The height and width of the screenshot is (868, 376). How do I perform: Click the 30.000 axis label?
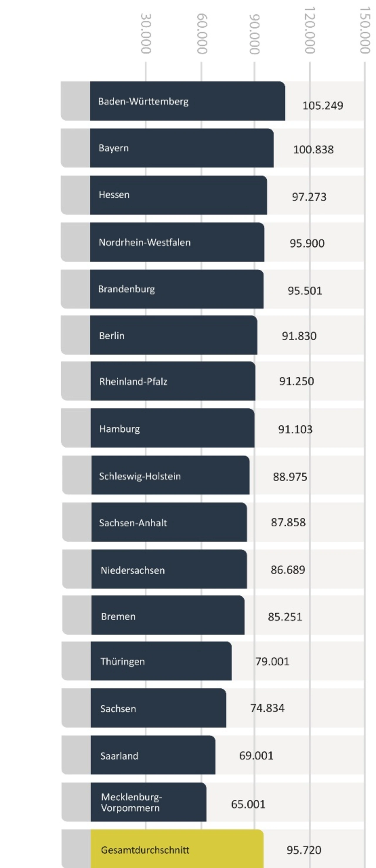click(146, 33)
